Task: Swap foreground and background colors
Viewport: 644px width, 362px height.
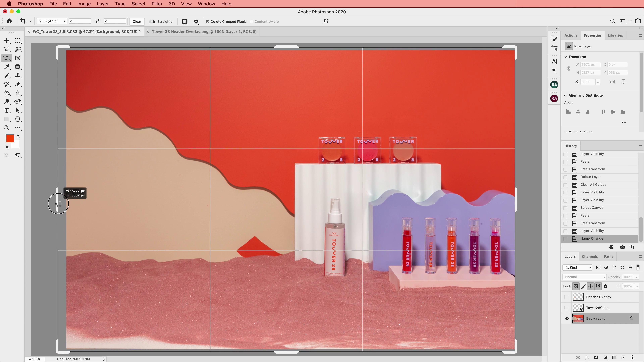Action: click(18, 136)
